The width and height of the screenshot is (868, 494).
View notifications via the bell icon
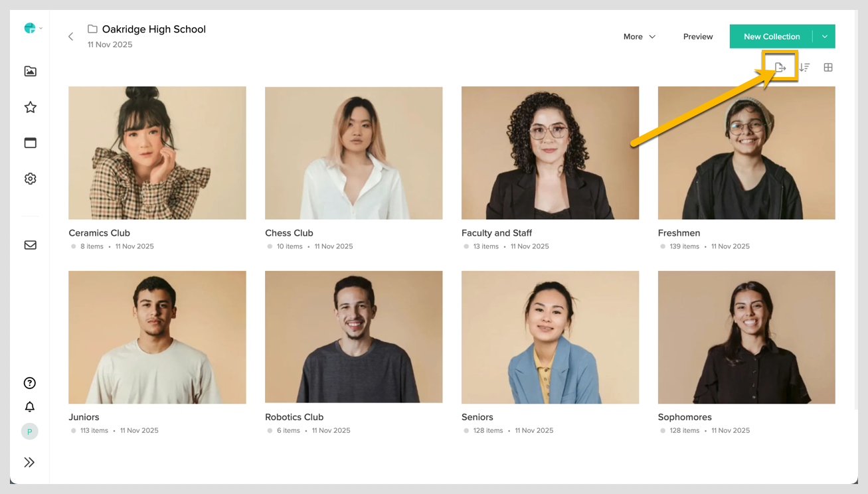point(30,407)
